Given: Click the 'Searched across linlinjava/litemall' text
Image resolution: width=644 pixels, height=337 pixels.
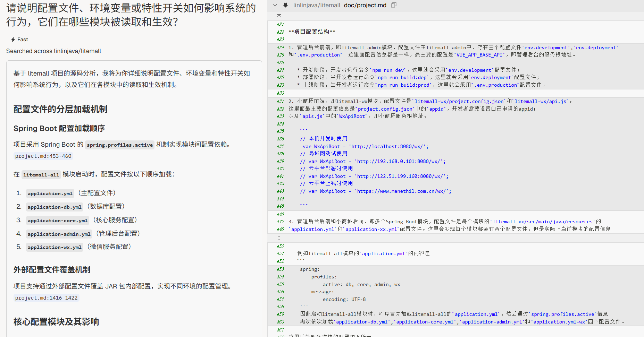Looking at the screenshot, I should point(54,51).
